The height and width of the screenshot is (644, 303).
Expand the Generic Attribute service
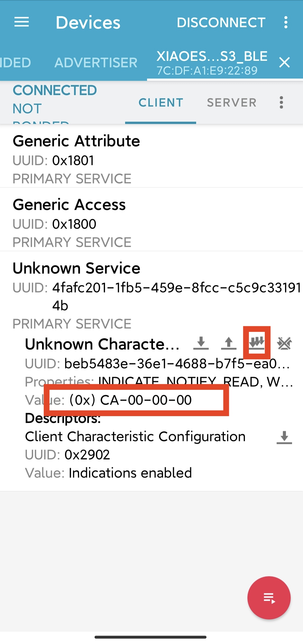[x=151, y=159]
